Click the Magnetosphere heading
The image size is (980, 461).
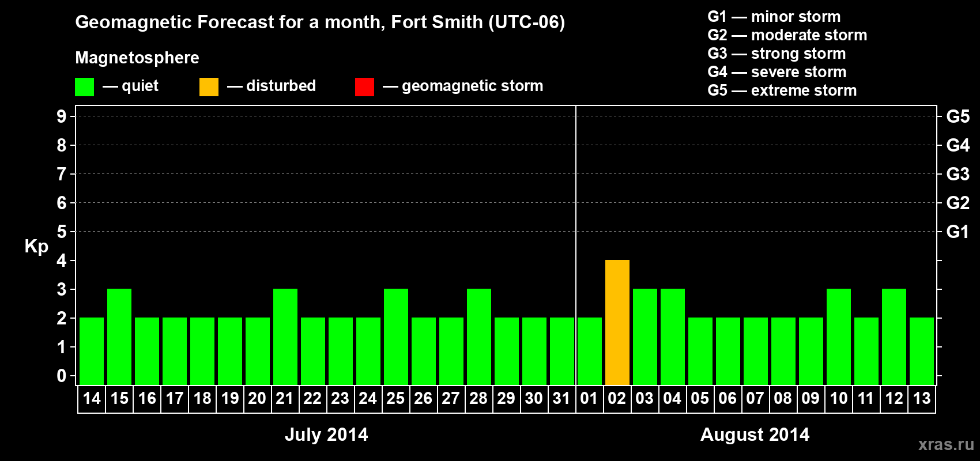(137, 58)
